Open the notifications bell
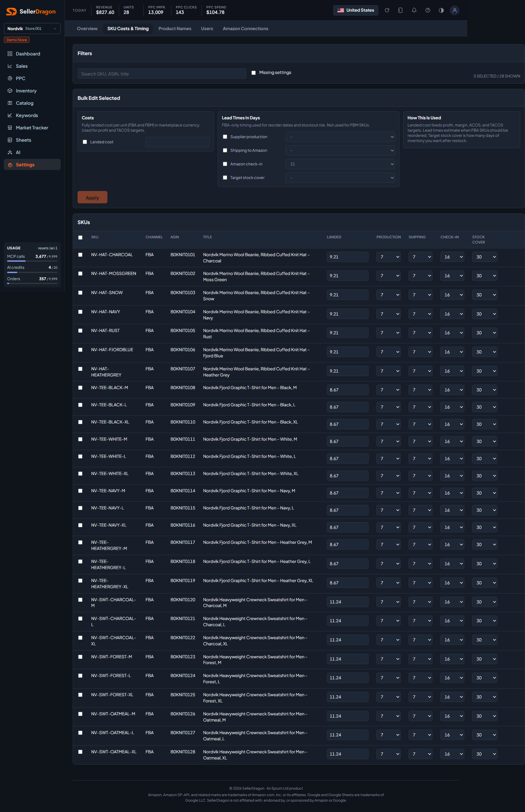Screen dimensions: 525x812 (x=414, y=10)
